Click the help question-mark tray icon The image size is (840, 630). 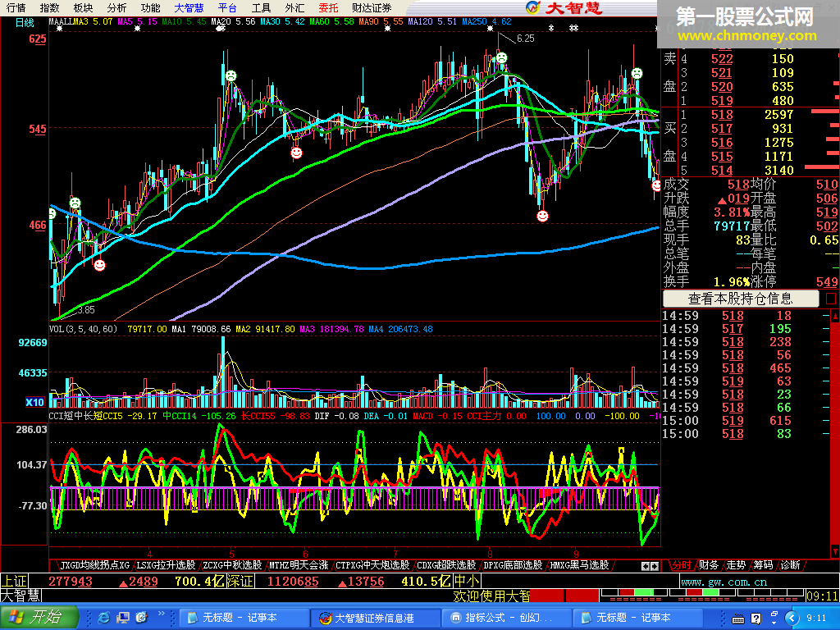pyautogui.click(x=756, y=619)
